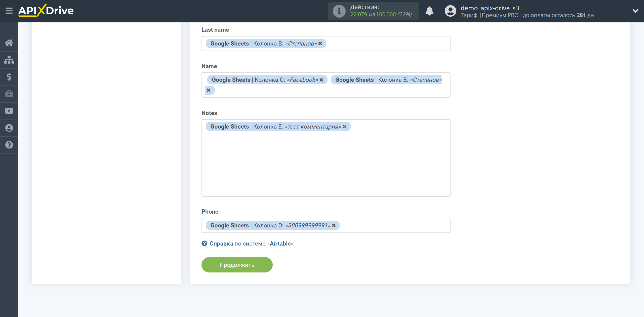The image size is (644, 317).
Task: Click demo_apix-drive_s3 account name
Action: (x=490, y=8)
